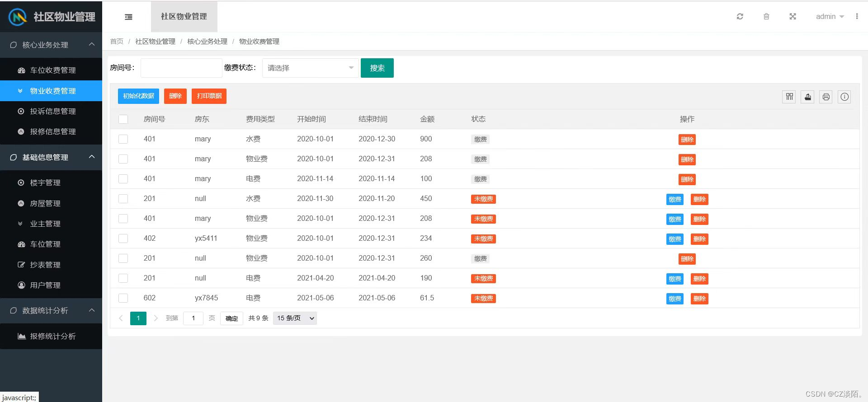Click the 报修信息管理 sidebar icon

click(x=21, y=131)
